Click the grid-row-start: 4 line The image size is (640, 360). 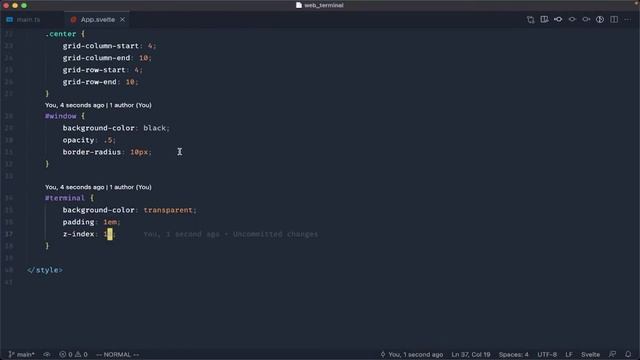point(102,70)
